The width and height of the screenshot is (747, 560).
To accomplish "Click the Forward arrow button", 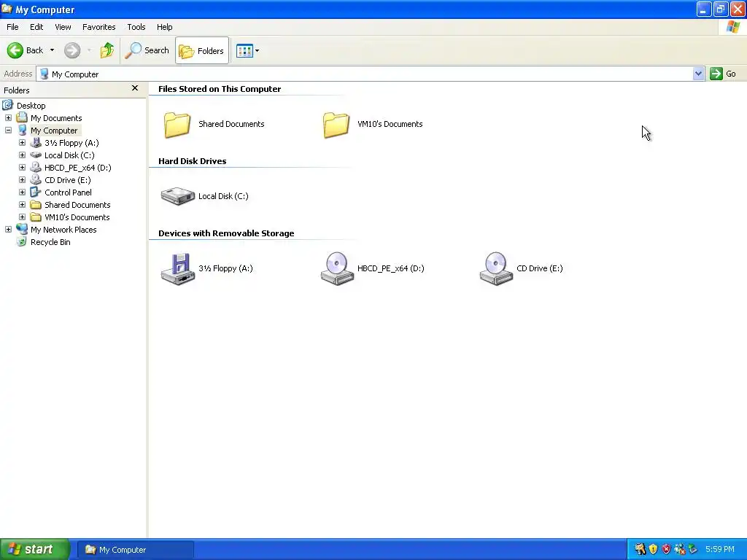I will tap(72, 50).
